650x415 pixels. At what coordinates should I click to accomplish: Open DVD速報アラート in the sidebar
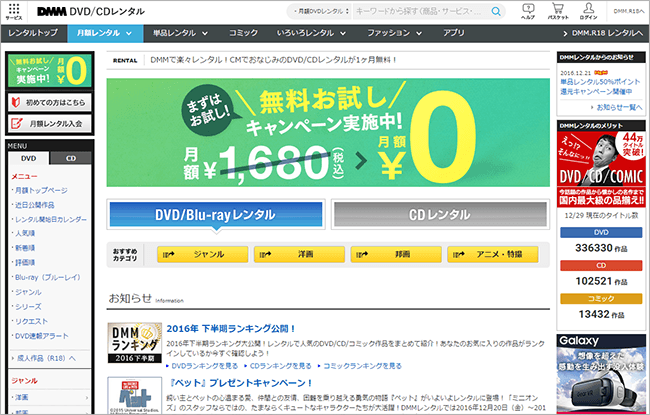tap(41, 336)
